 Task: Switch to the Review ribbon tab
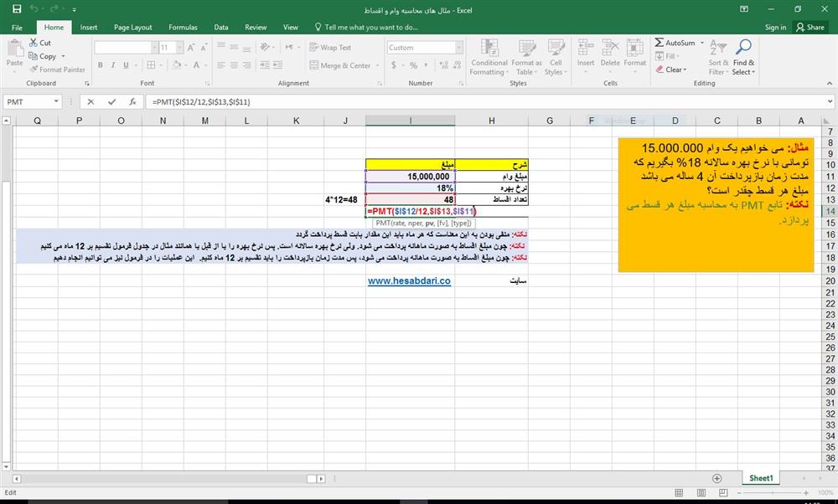coord(256,26)
